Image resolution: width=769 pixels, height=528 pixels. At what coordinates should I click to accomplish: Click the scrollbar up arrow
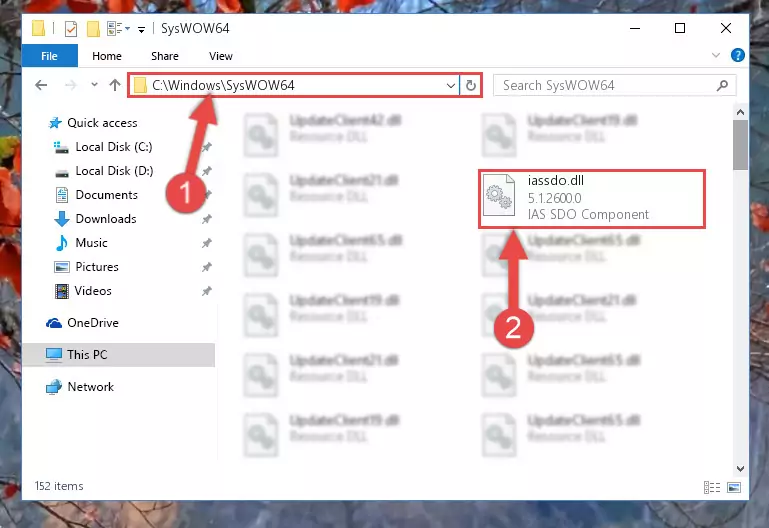coord(740,112)
